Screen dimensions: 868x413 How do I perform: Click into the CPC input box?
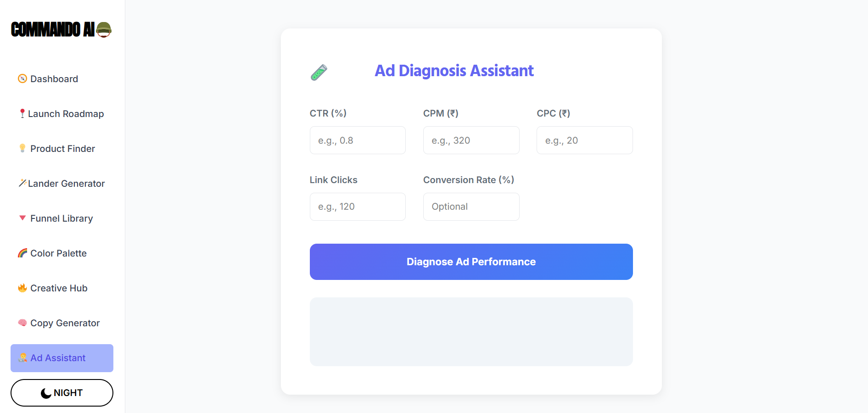[x=584, y=140]
